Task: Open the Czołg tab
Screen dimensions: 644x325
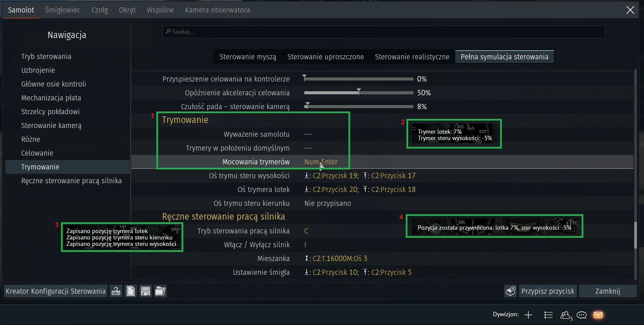Action: [x=100, y=10]
